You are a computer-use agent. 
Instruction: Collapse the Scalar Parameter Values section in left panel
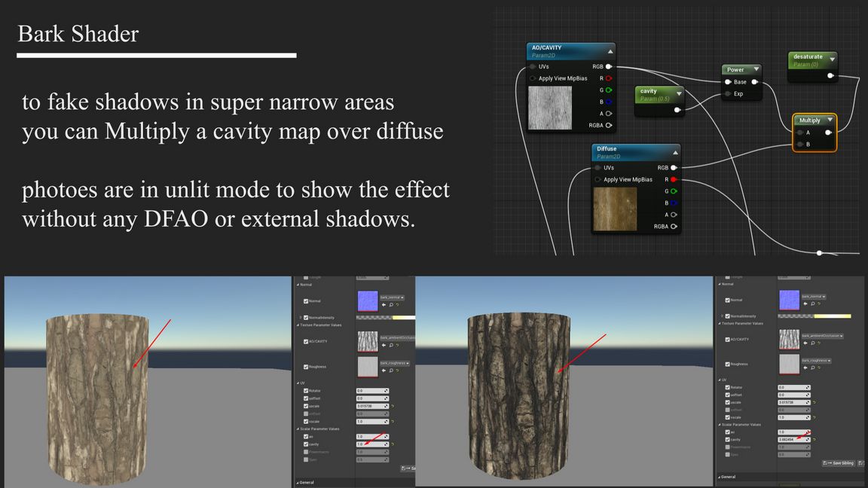[x=298, y=429]
